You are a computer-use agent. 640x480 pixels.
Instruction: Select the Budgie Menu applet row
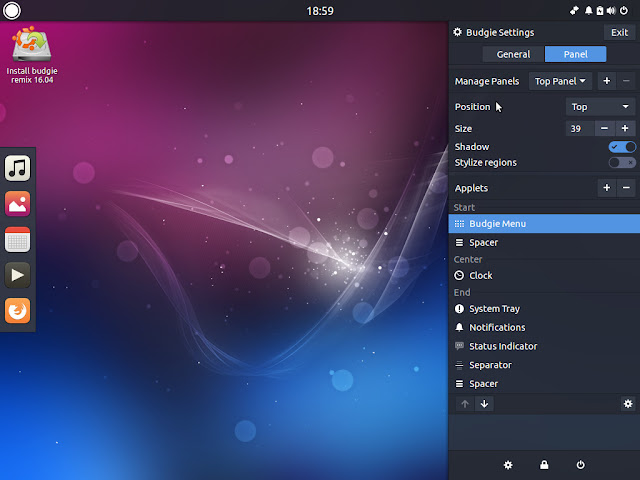(x=544, y=224)
